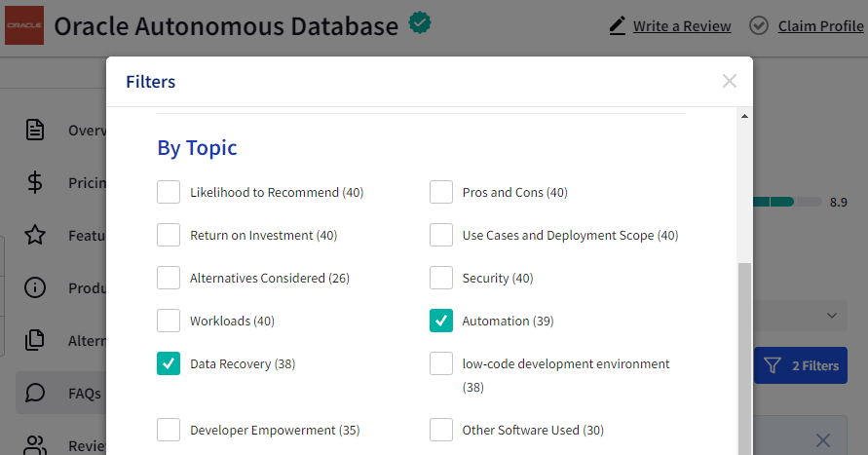Viewport: 868px width, 455px height.
Task: Check the Return on Investment checkbox
Action: pos(169,235)
